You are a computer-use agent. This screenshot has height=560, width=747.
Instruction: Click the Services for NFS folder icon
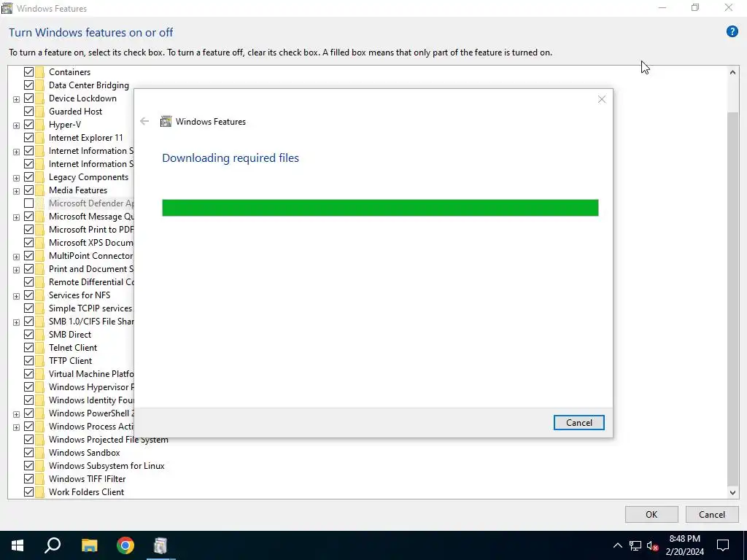pos(39,295)
